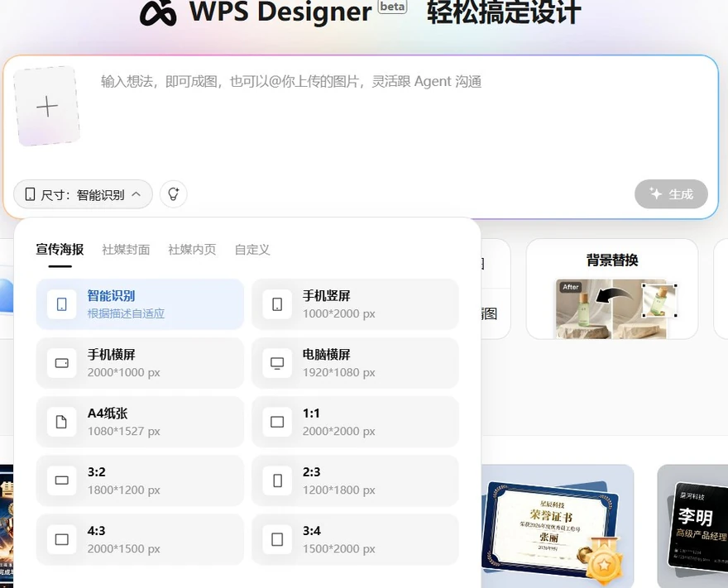The image size is (728, 588).
Task: Click the 背景替换 bottle preview image
Action: point(616,308)
